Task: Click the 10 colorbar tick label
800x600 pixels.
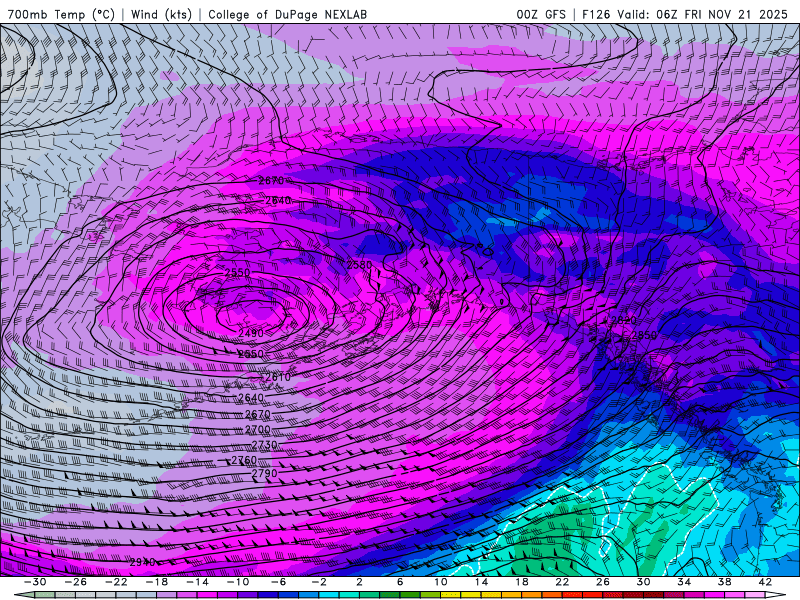Action: (441, 582)
